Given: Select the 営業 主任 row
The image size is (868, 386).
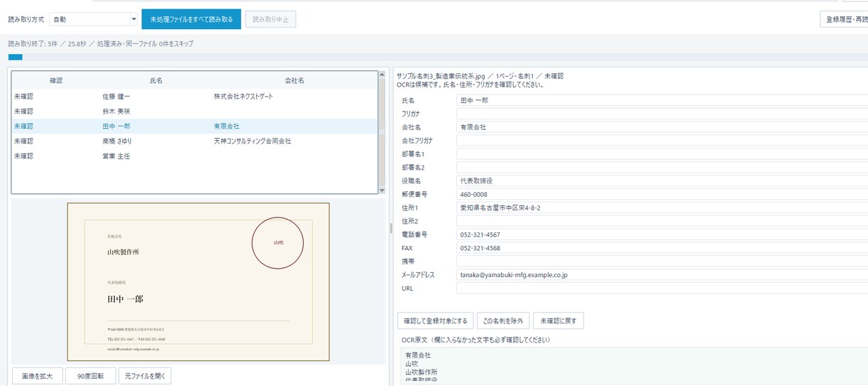Looking at the screenshot, I should coord(194,156).
